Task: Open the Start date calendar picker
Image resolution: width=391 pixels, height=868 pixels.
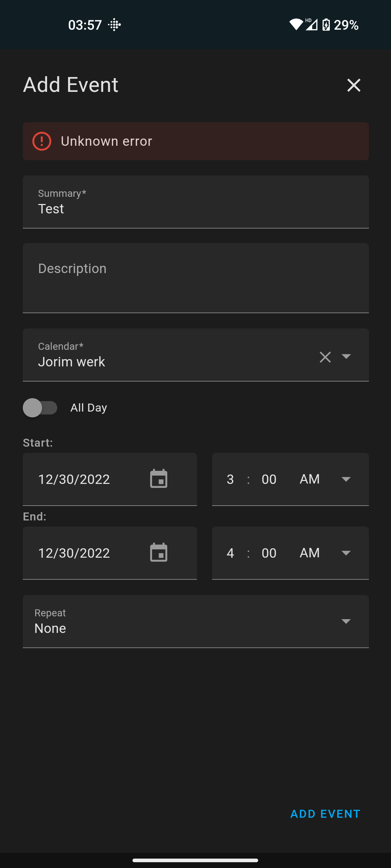Action: [159, 479]
